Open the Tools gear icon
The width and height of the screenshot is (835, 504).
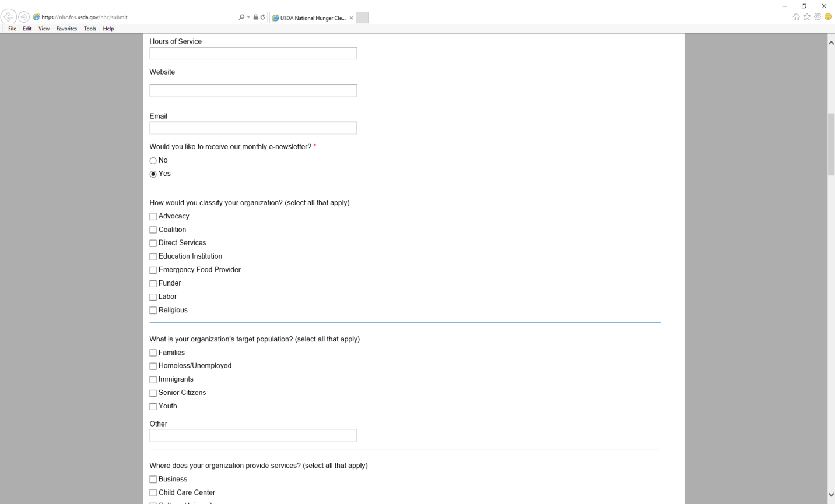tap(818, 17)
